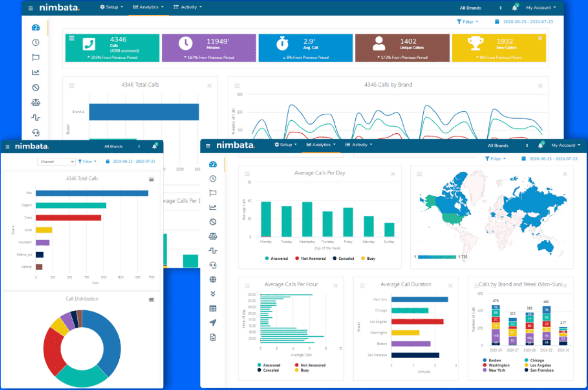
Task: Select the blocked calls icon in sidebar
Action: (x=213, y=222)
